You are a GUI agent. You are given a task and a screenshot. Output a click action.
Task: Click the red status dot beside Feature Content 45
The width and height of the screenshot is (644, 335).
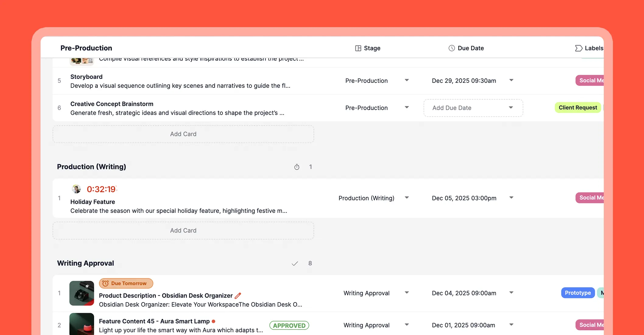coord(214,321)
